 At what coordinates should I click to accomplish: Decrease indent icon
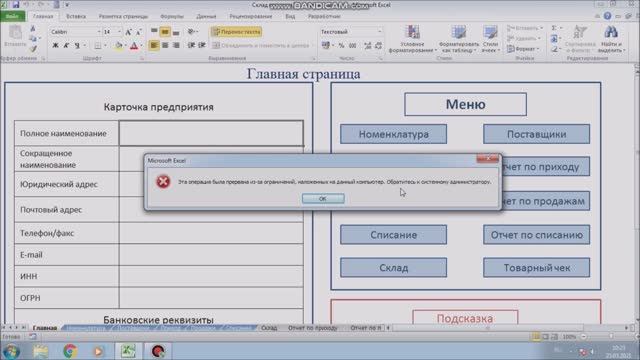191,45
